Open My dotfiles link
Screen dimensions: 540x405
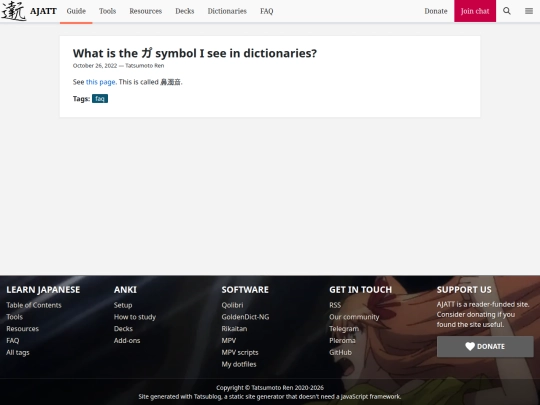click(239, 364)
